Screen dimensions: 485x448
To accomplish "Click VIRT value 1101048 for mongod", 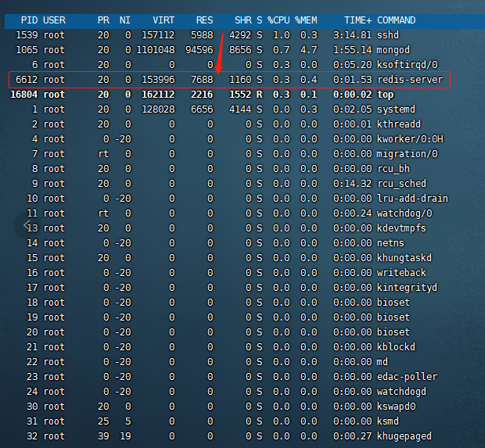I will (x=156, y=50).
